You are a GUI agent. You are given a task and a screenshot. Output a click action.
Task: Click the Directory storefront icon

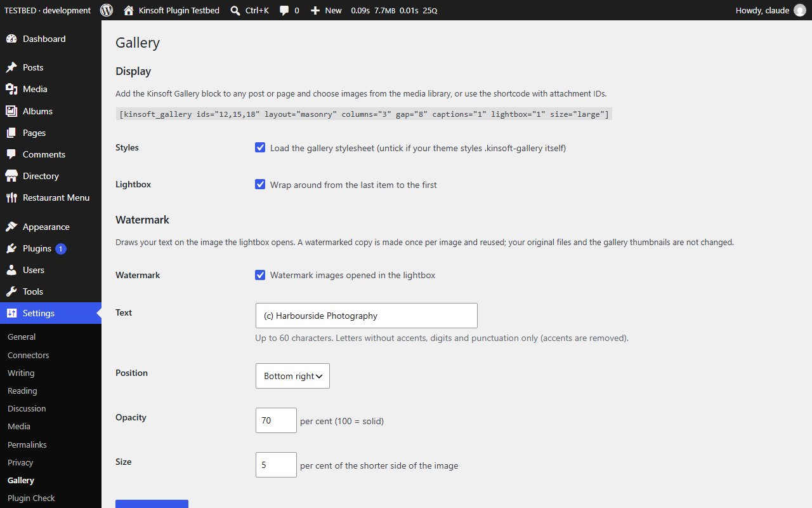click(11, 176)
